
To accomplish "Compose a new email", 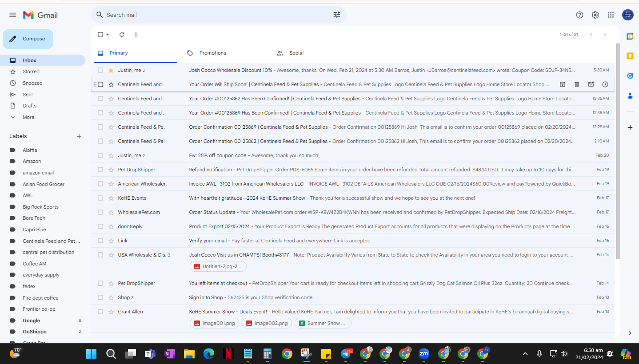I will coord(28,39).
